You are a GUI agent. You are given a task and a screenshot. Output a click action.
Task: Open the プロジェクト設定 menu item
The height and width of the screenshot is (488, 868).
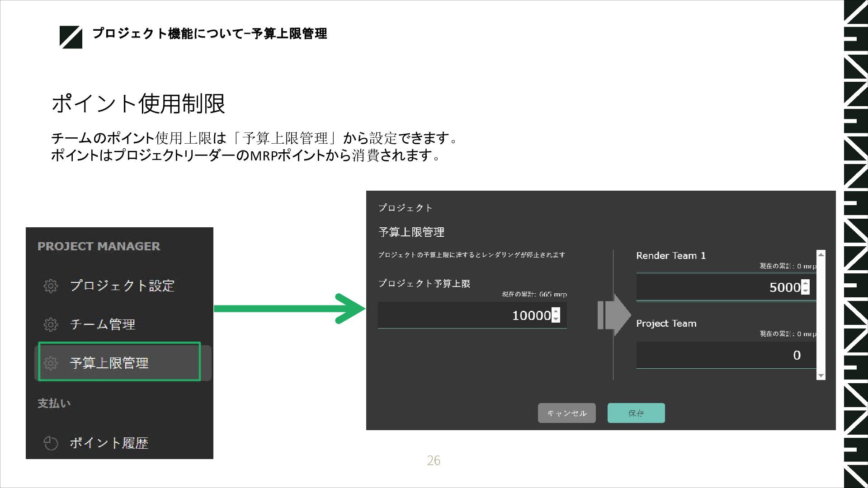coord(122,286)
